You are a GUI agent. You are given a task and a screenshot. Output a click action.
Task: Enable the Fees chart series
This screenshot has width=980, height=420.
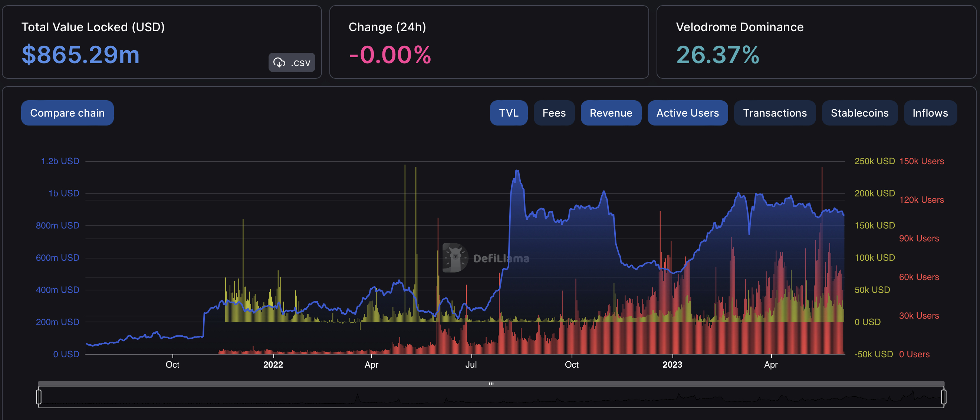tap(554, 113)
